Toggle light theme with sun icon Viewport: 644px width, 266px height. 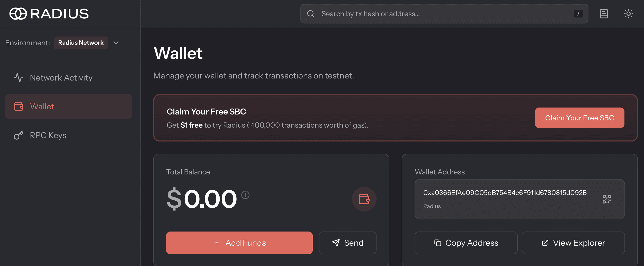tap(628, 14)
